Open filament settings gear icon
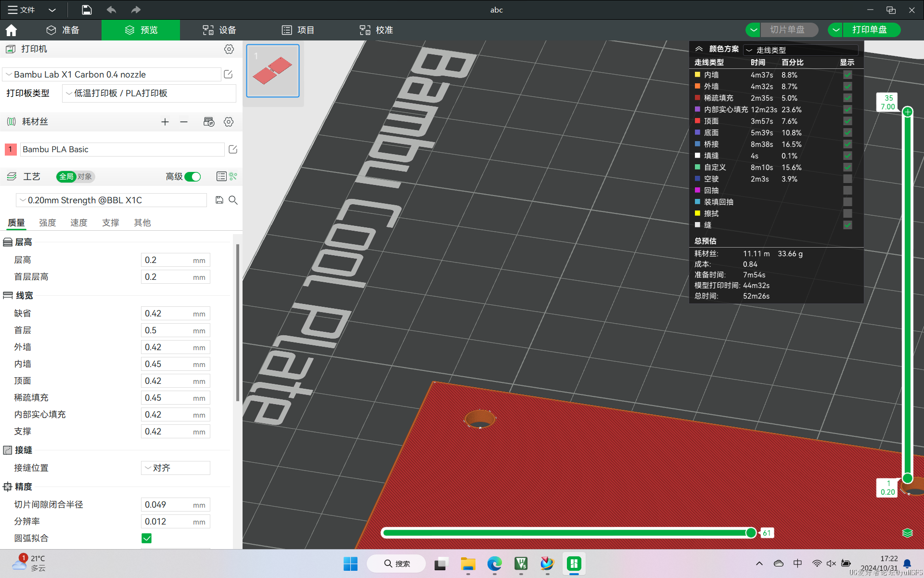 coord(229,122)
